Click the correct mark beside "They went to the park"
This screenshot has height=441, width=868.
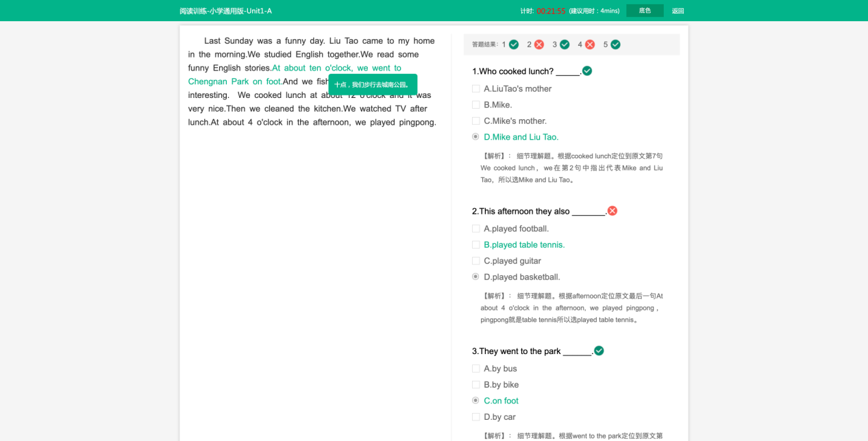tap(599, 351)
